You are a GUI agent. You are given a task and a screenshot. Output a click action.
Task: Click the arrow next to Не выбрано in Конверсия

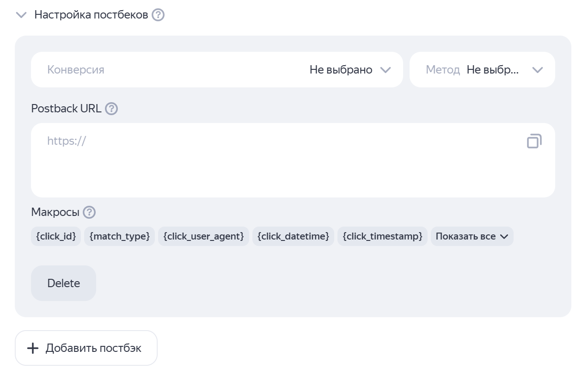(385, 70)
